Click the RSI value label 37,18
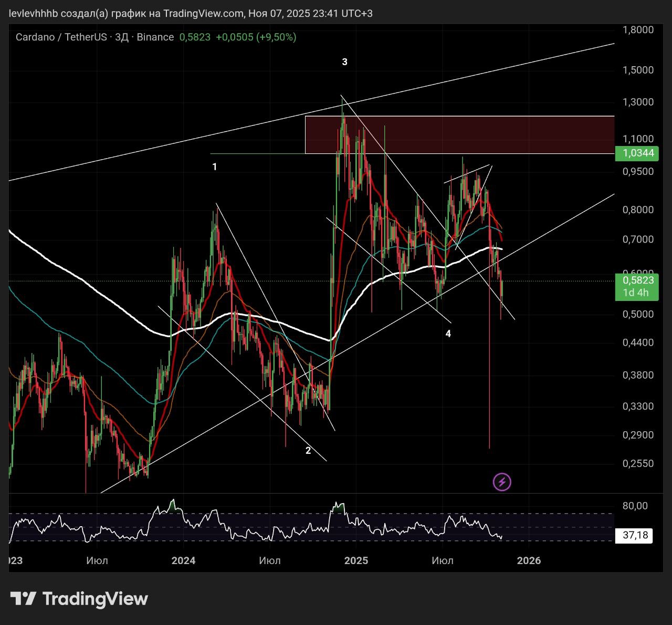Viewport: 672px width, 625px height. (x=635, y=536)
